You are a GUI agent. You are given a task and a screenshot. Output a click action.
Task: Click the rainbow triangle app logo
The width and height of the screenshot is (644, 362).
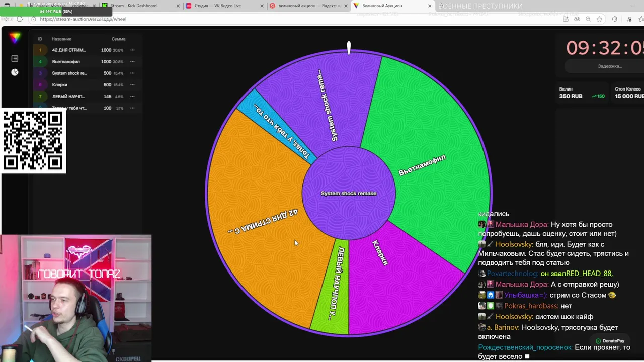click(x=15, y=38)
